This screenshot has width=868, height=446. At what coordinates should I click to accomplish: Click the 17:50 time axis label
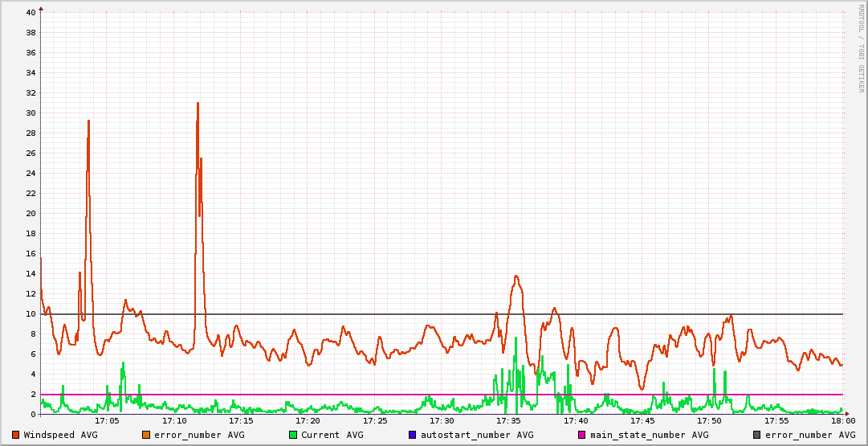click(709, 421)
